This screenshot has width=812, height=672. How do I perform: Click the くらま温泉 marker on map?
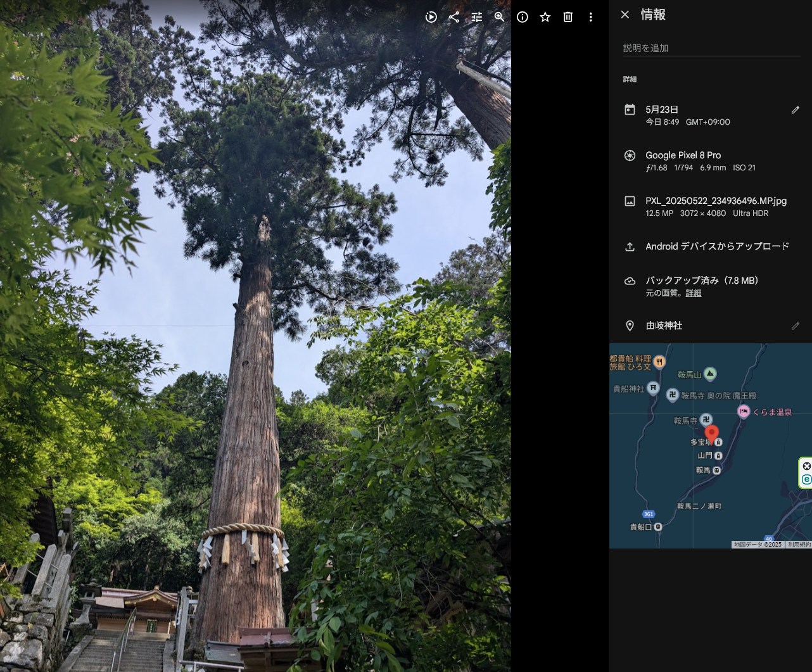744,412
